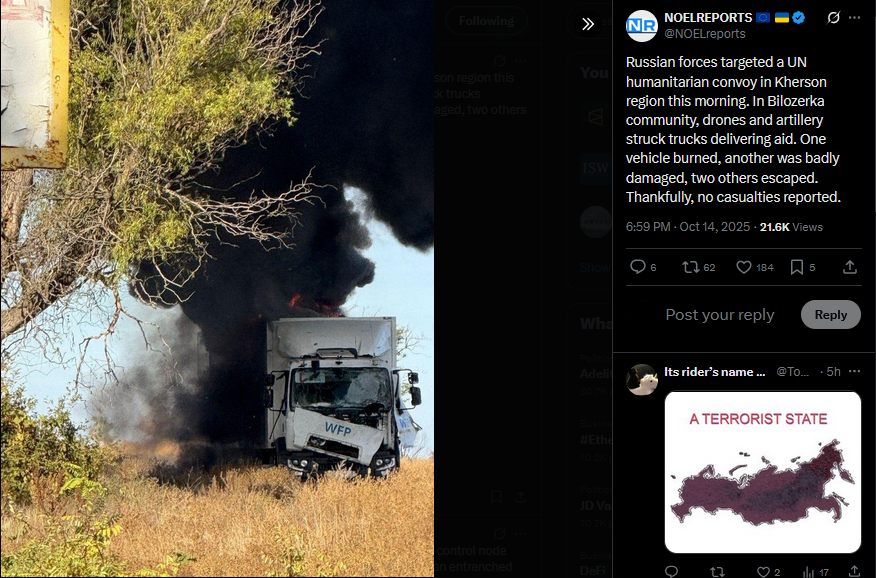Click the reply icon showing 6 replies
This screenshot has height=578, width=876.
click(643, 267)
